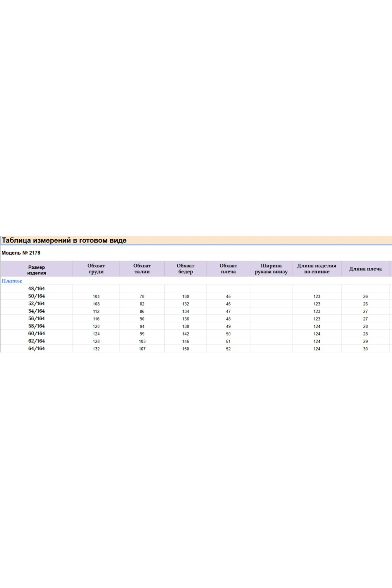Viewport: 392px width, 588px height.
Task: Click bust value "104" in row 50/164
Action: 96,297
